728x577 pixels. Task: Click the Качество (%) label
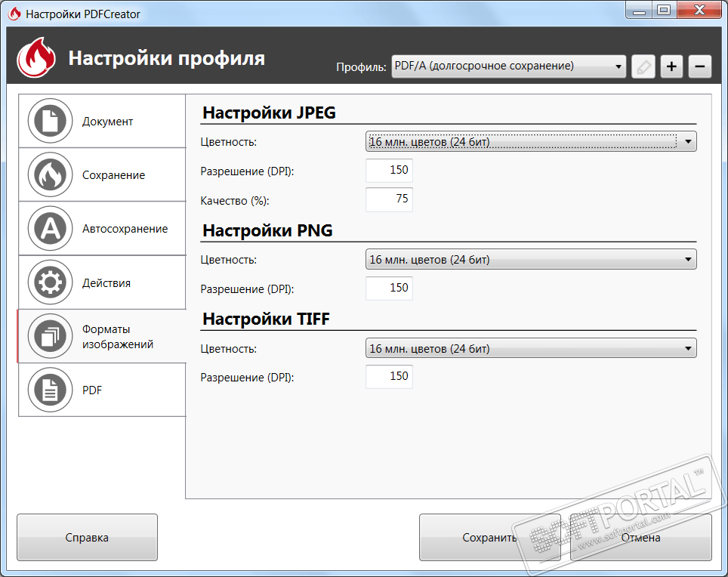235,201
